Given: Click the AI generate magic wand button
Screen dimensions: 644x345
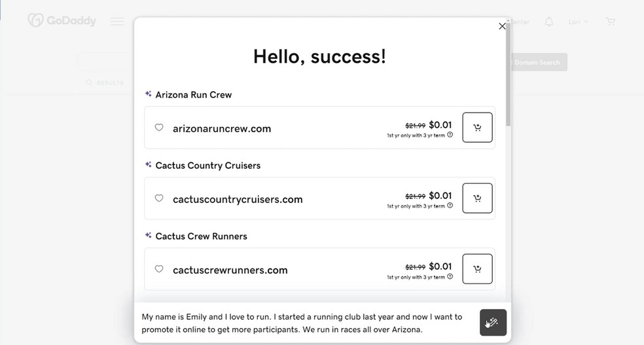Looking at the screenshot, I should [493, 323].
